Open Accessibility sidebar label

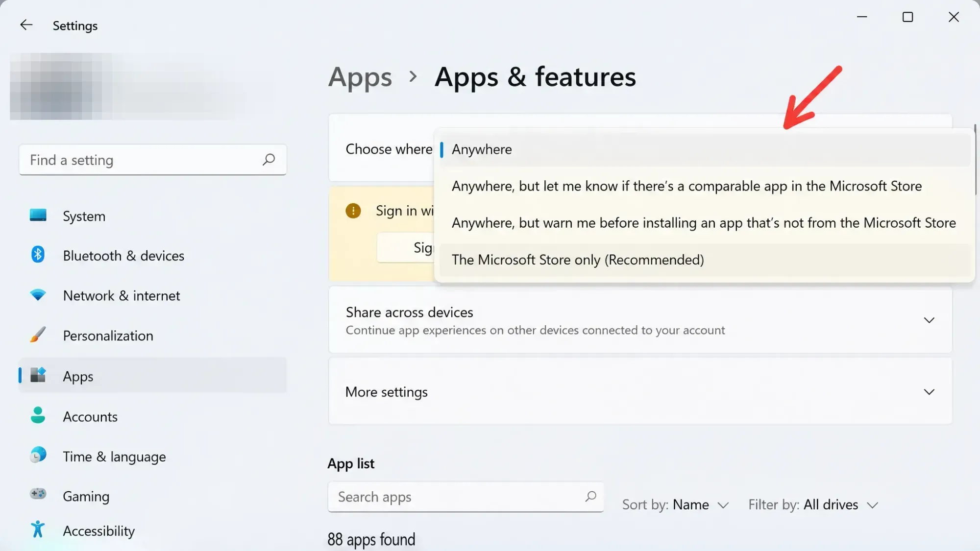[x=99, y=531]
